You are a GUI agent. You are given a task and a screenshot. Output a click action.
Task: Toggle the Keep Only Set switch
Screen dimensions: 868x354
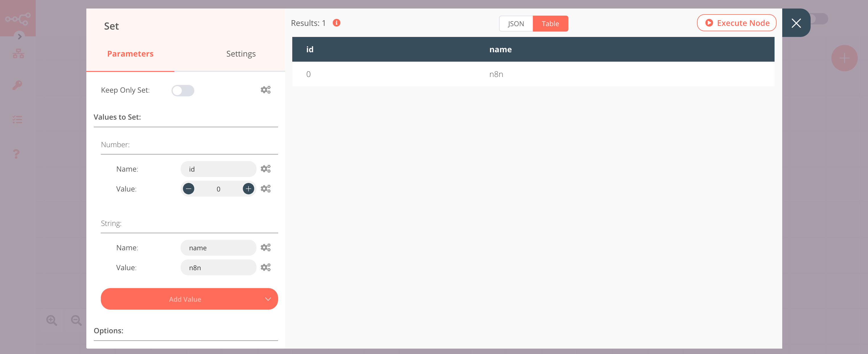click(x=183, y=90)
